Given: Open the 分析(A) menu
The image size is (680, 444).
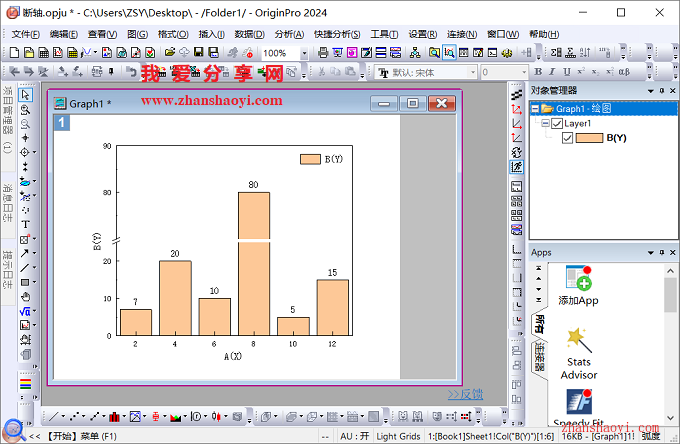Looking at the screenshot, I should click(x=289, y=34).
